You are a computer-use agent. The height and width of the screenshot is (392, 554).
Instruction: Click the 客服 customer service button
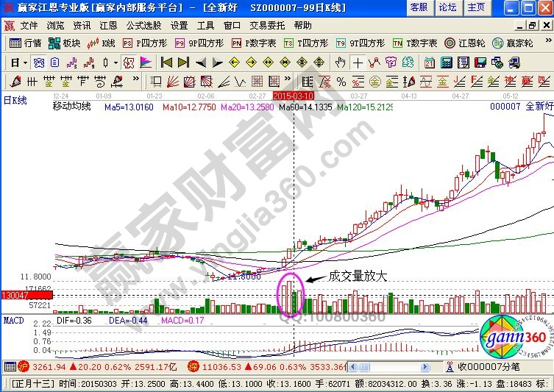coord(419,7)
